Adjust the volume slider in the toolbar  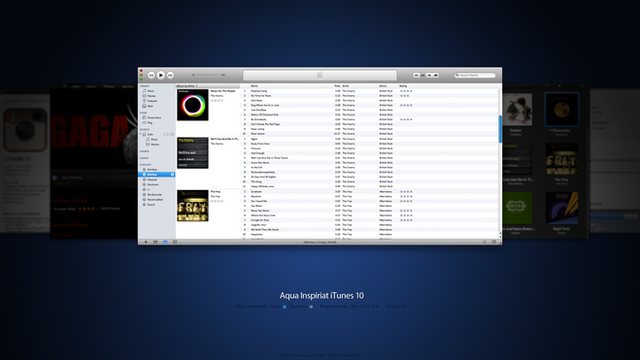(208, 75)
